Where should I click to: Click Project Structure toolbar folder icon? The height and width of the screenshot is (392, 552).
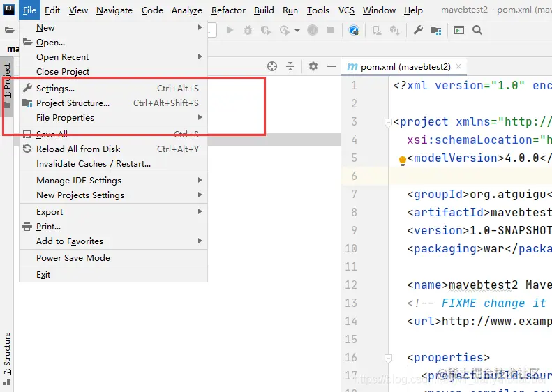[x=436, y=31]
